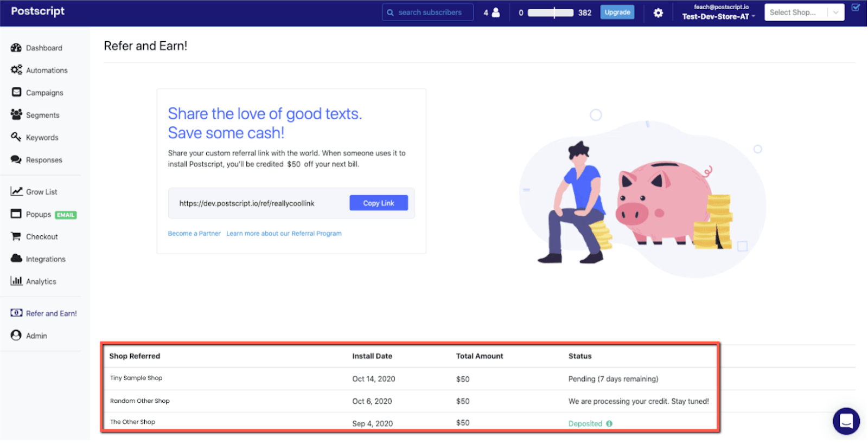868x444 pixels.
Task: Click the Copy Link button
Action: [x=379, y=203]
